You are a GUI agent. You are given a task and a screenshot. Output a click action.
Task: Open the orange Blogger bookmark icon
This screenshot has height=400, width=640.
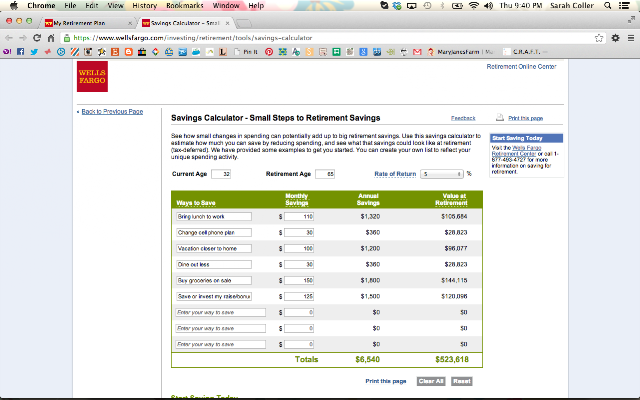pos(129,52)
